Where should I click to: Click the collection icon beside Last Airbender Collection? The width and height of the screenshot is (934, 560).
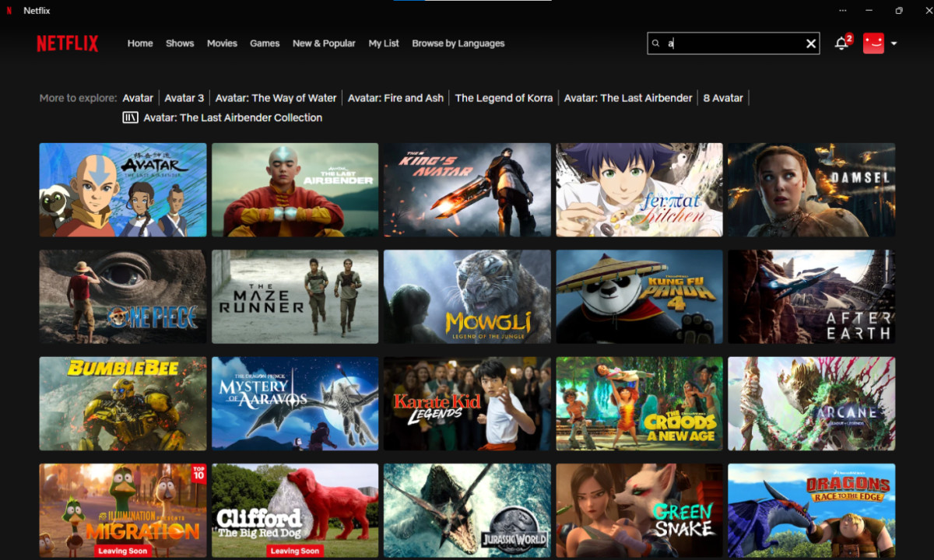[130, 117]
